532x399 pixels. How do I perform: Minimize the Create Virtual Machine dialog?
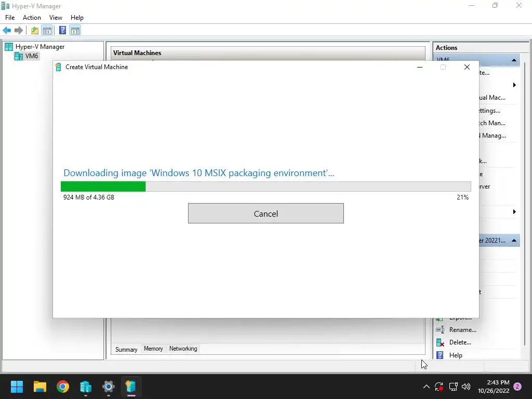click(x=420, y=67)
